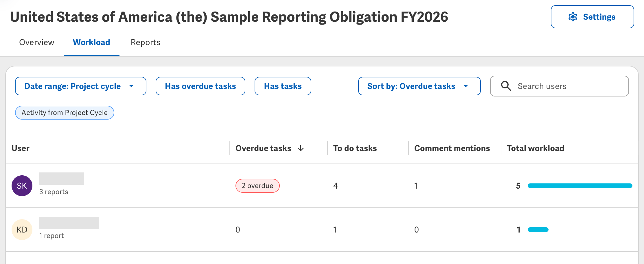Click the To do tasks column header

click(x=355, y=148)
